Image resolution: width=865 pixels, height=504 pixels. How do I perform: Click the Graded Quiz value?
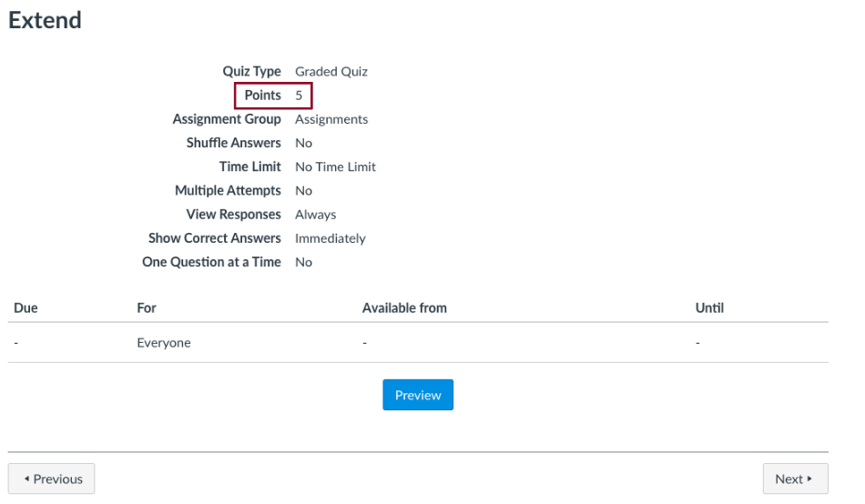331,71
